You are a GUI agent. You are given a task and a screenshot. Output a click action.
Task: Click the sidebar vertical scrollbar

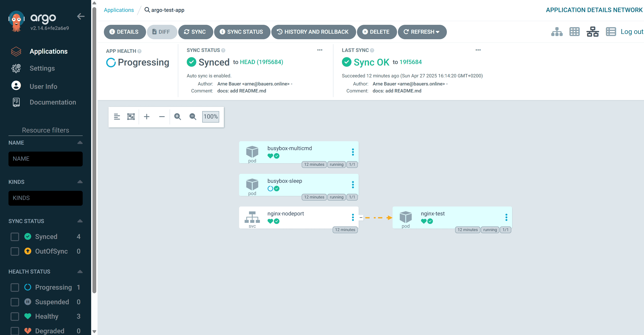(94, 150)
